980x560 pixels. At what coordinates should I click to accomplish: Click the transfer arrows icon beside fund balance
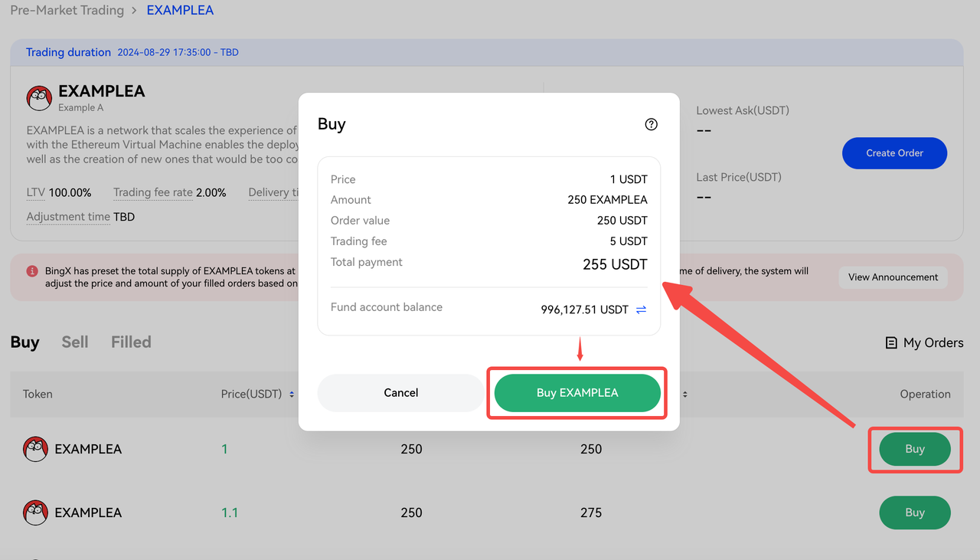pos(641,309)
